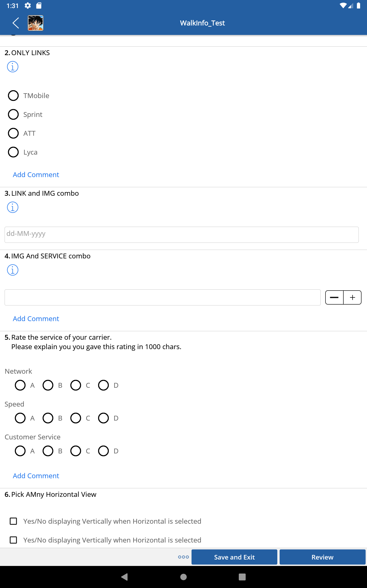Increase value with plus stepper
Screen dimensions: 367x588
[x=353, y=297]
